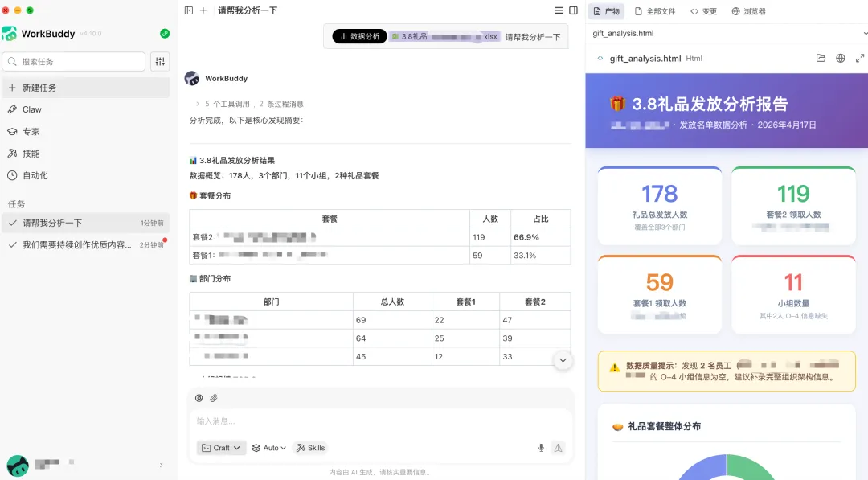This screenshot has height=480, width=868.
Task: Click the 66.9% cell in 套餐 table
Action: click(x=540, y=237)
